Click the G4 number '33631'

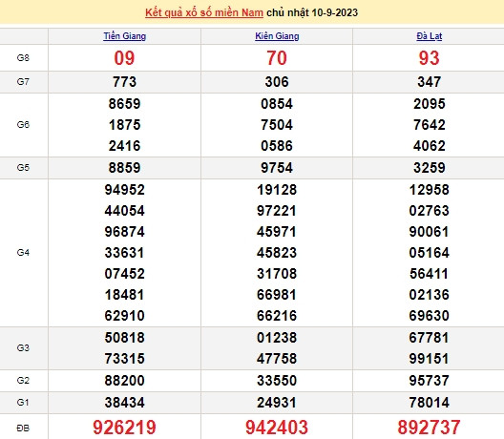pyautogui.click(x=124, y=253)
